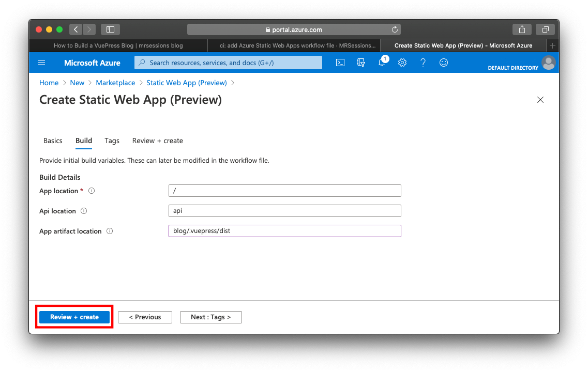Open the Azure portal hamburger menu
This screenshot has width=588, height=372.
(x=41, y=63)
